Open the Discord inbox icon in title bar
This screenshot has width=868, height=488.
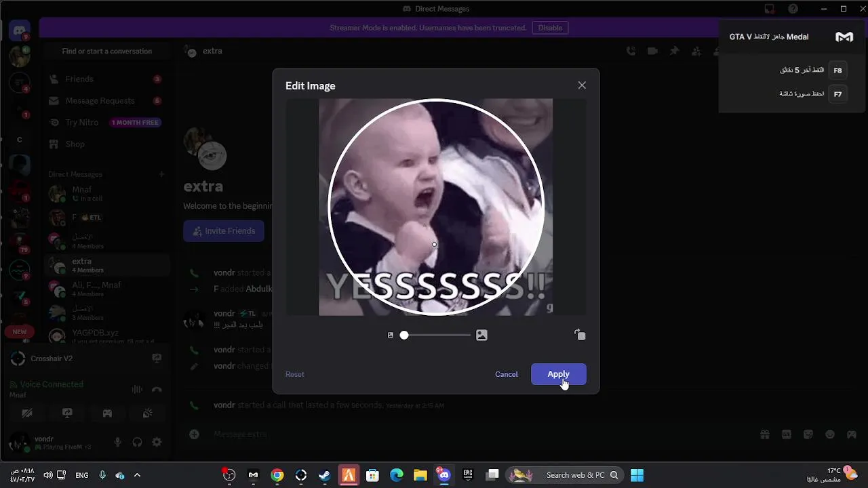point(769,9)
